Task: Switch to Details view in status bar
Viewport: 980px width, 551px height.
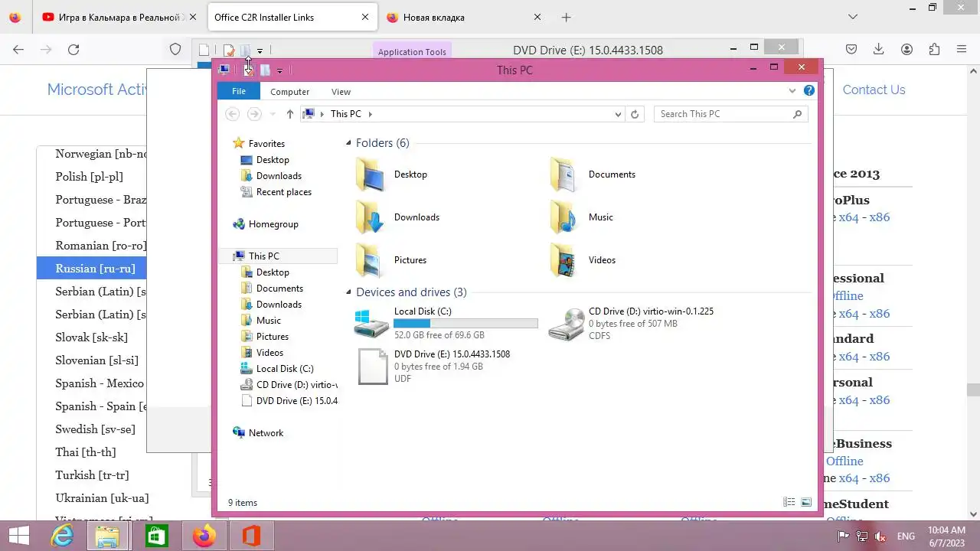Action: pyautogui.click(x=789, y=503)
